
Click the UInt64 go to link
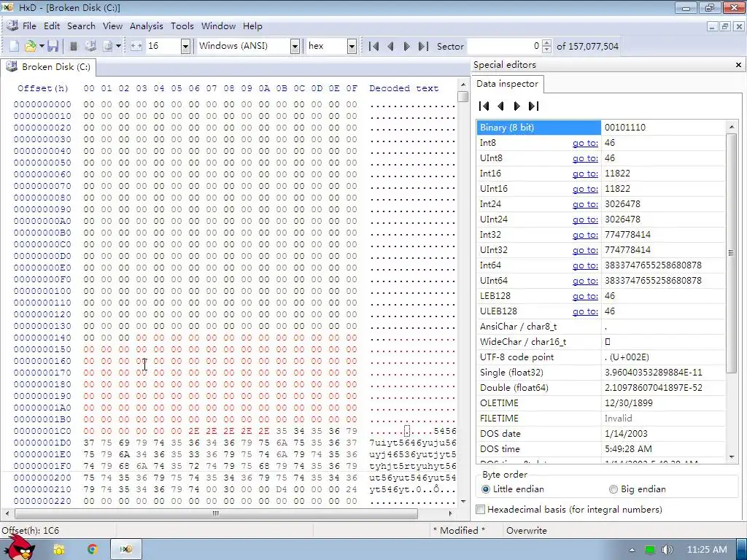585,281
